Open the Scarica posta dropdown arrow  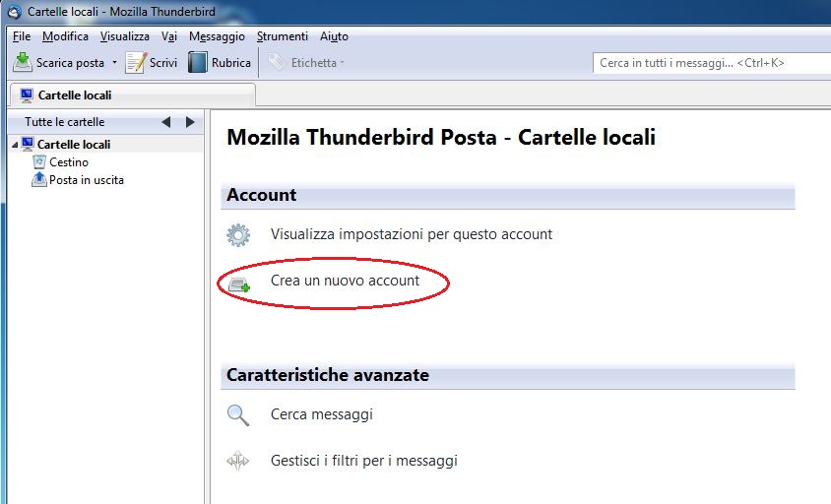114,63
